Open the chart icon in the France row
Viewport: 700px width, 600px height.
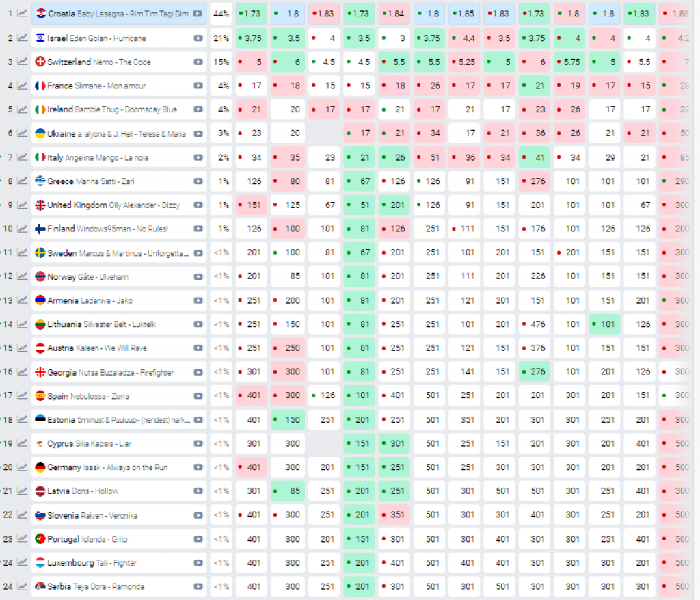[23, 86]
